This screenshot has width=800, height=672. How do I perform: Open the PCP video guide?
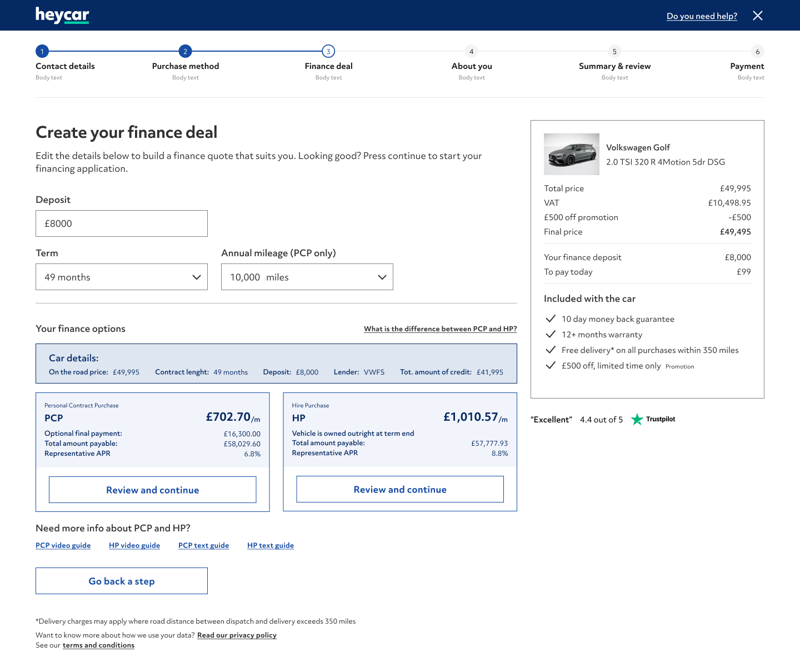pyautogui.click(x=63, y=545)
